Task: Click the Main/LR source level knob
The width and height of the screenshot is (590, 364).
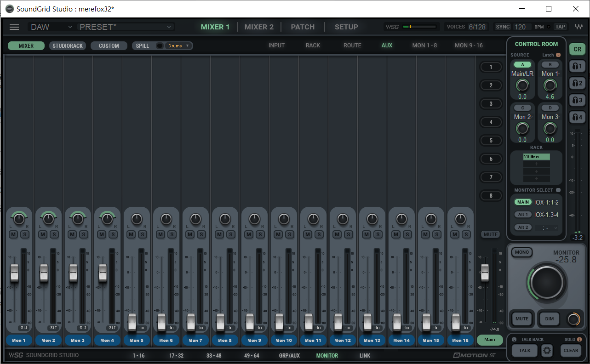Action: tap(522, 85)
